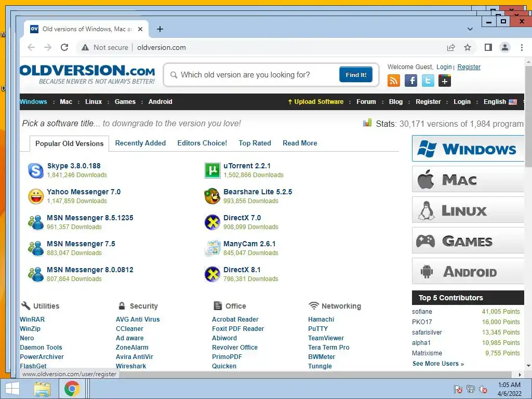Click the MSN Messenger 8.5.1235 icon
The height and width of the screenshot is (399, 532).
click(x=36, y=222)
